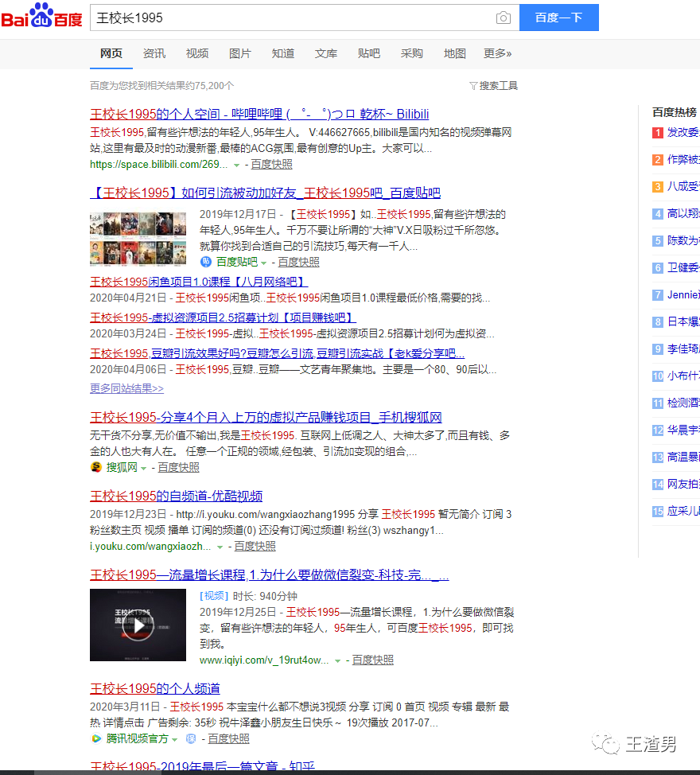Open image search via camera icon
The height and width of the screenshot is (775, 700).
[x=503, y=18]
